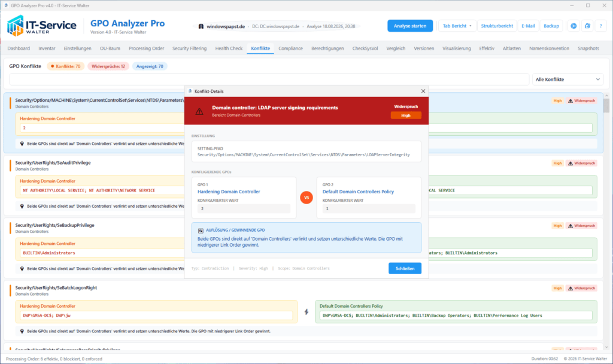This screenshot has height=364, width=613.
Task: Click lightbulb icon in SeAuditPrivilege row
Action: [22, 206]
